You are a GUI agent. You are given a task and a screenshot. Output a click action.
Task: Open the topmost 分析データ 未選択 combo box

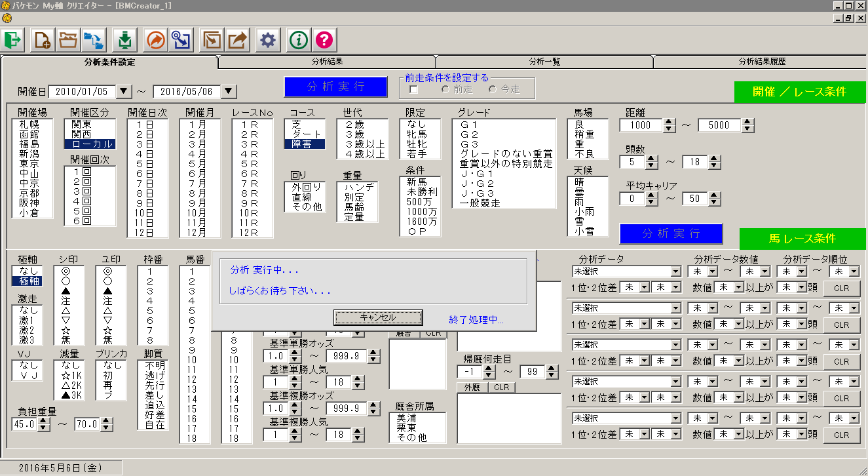coord(627,271)
